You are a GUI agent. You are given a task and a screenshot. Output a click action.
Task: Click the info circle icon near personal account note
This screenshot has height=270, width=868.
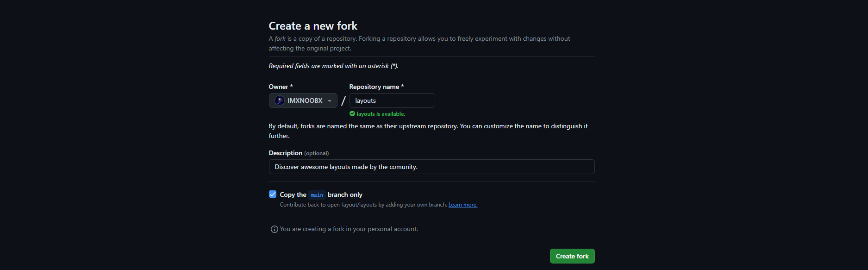[274, 229]
